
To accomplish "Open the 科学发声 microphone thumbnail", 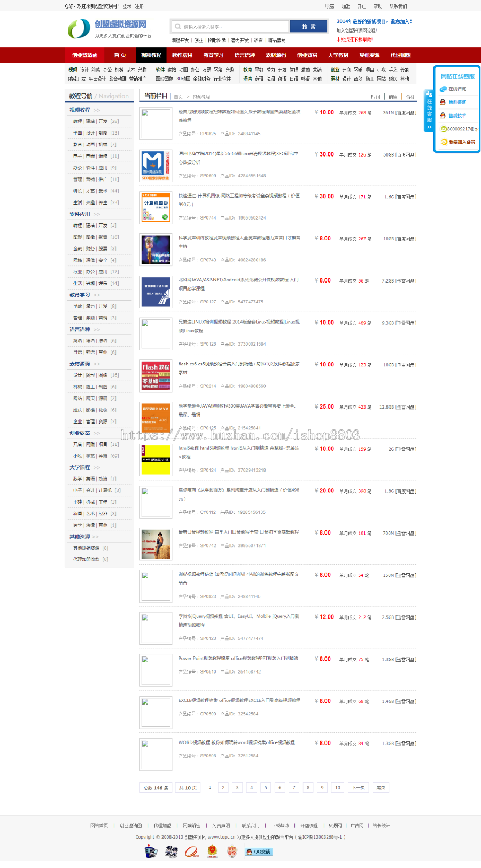I will pos(156,249).
